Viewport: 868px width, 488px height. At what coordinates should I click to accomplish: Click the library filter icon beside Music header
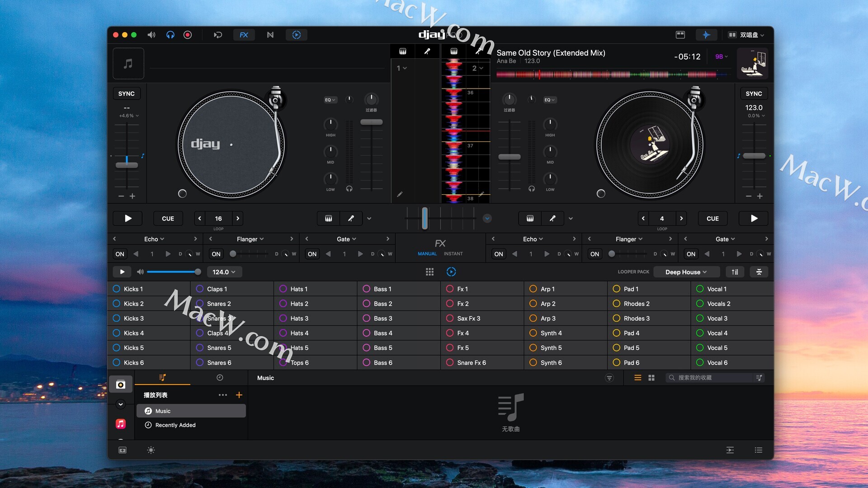(609, 378)
